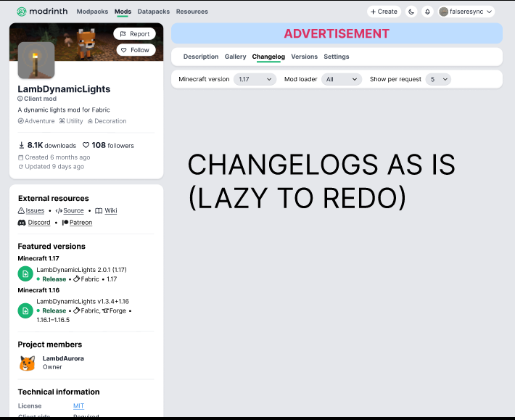This screenshot has width=515, height=420.
Task: Click the Adventure compass category icon
Action: tap(21, 121)
